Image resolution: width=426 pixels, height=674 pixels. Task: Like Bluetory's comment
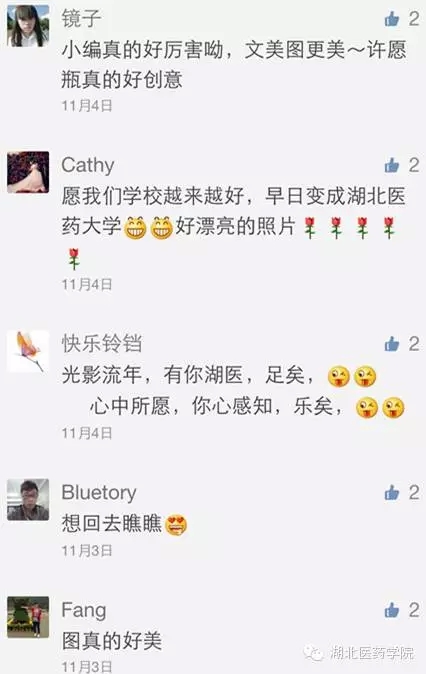point(392,493)
